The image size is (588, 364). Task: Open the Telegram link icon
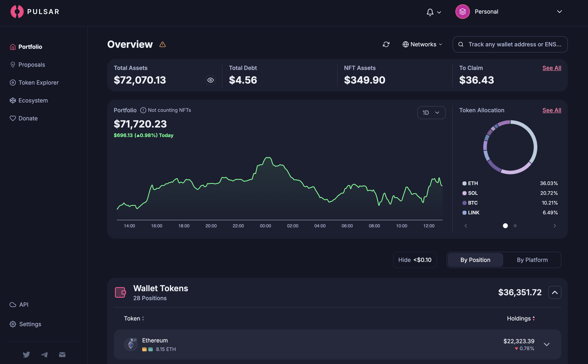point(44,354)
